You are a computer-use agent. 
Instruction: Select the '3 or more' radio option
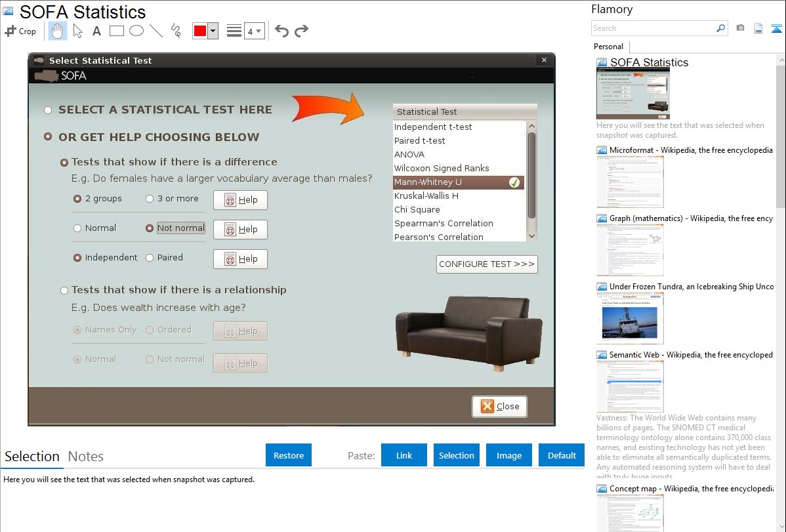[x=150, y=199]
